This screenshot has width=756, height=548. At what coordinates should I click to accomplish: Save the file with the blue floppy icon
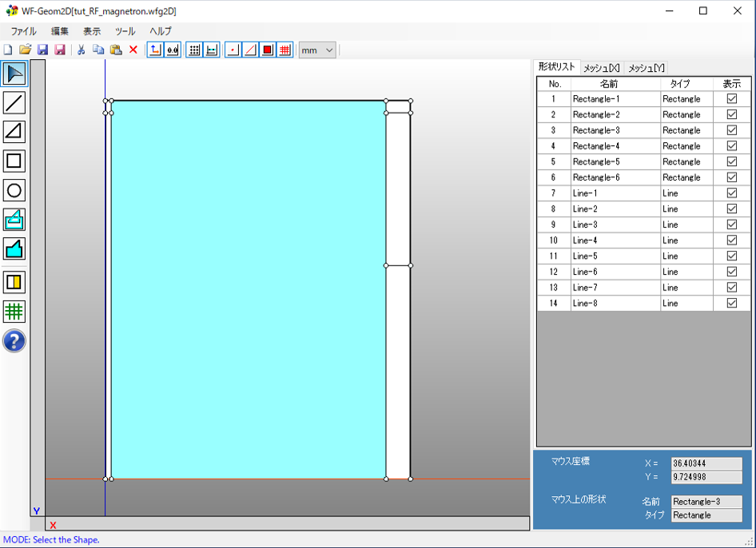coord(42,50)
